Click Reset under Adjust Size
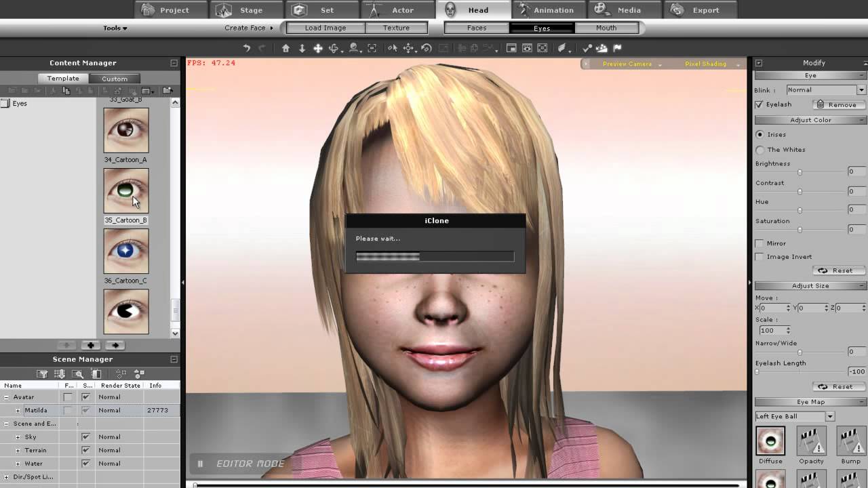 point(839,387)
